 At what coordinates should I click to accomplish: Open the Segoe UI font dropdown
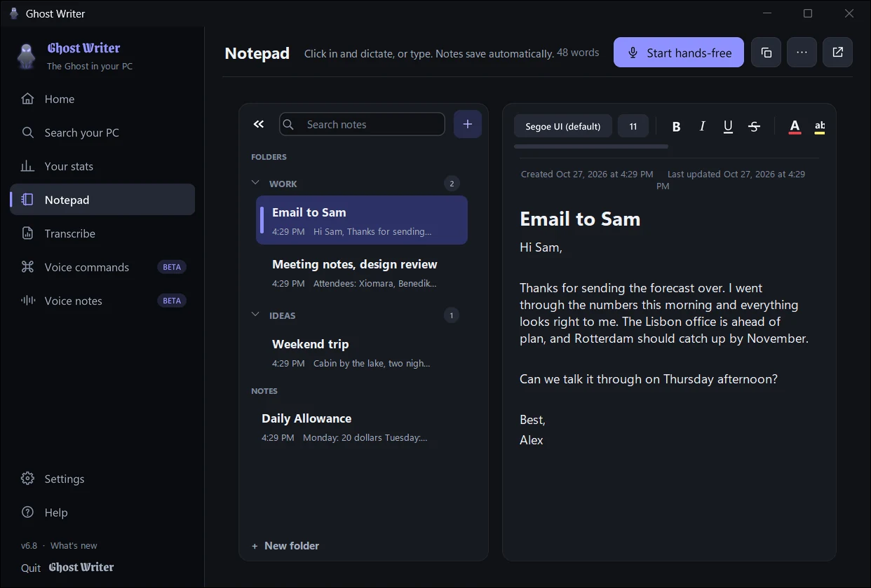[x=563, y=126]
